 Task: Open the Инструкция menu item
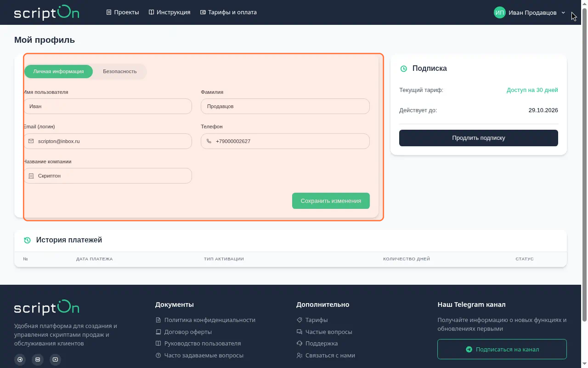(x=170, y=12)
